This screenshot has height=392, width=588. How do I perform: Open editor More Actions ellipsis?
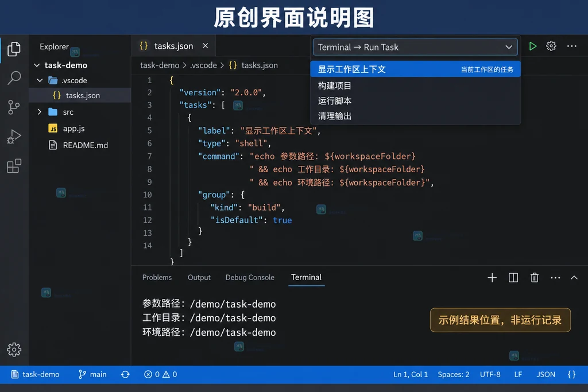click(x=571, y=46)
